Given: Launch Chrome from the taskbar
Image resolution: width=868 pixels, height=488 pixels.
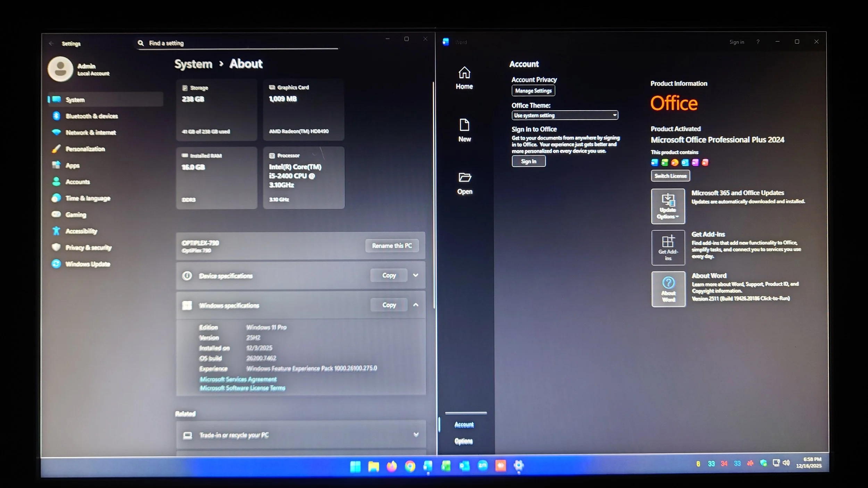Looking at the screenshot, I should click(410, 466).
